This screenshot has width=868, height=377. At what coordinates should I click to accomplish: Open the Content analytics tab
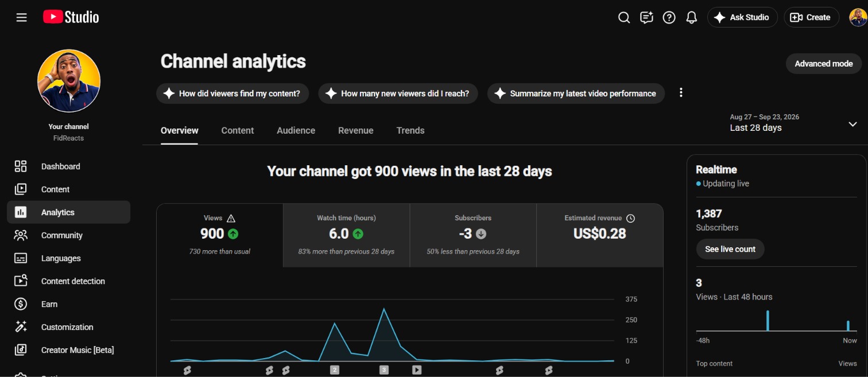tap(238, 130)
